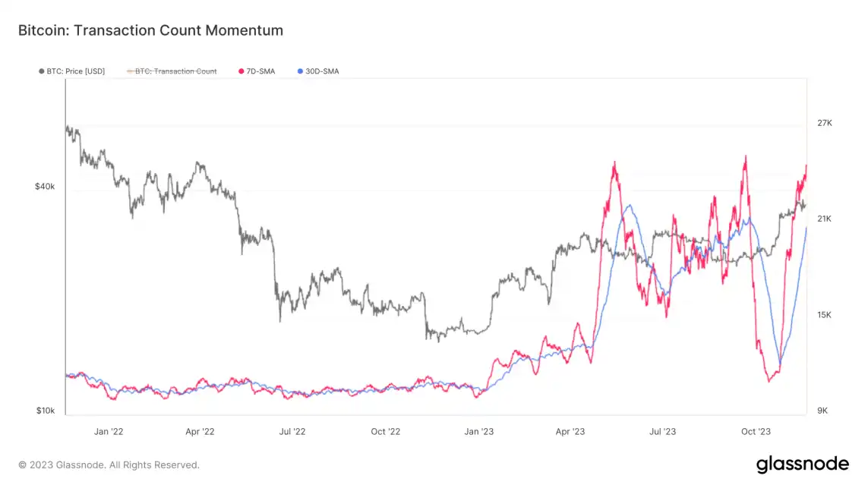Click the red 7D-SMA legend dot
This screenshot has height=485, width=868.
pyautogui.click(x=241, y=71)
